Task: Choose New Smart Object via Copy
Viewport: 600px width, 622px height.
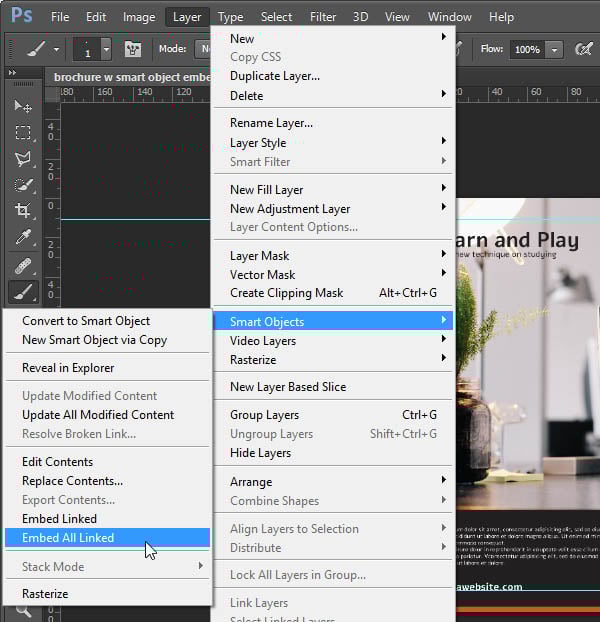Action: (107, 340)
